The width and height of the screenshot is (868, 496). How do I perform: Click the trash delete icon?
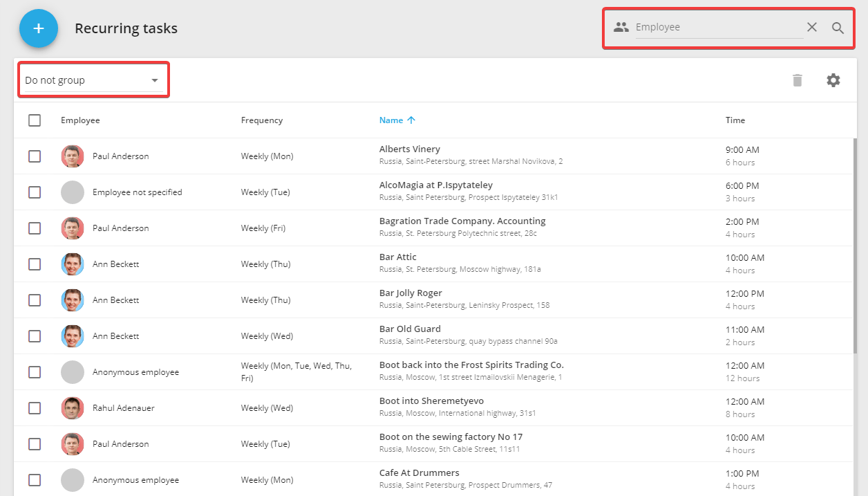(x=798, y=80)
